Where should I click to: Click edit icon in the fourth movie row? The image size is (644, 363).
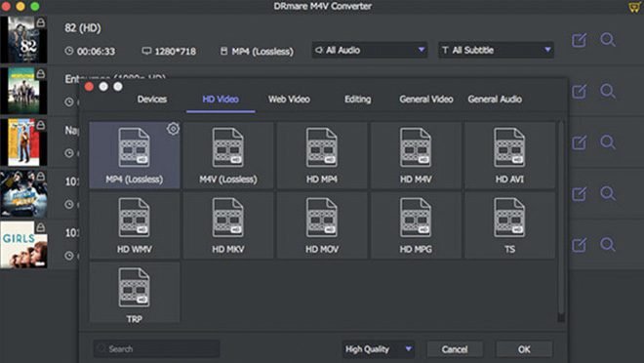[x=579, y=194]
